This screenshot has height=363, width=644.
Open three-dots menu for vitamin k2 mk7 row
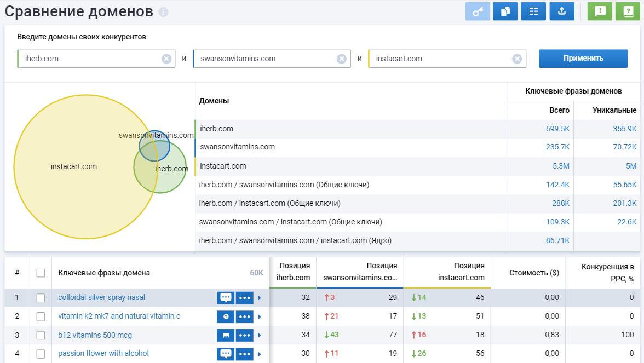244,316
